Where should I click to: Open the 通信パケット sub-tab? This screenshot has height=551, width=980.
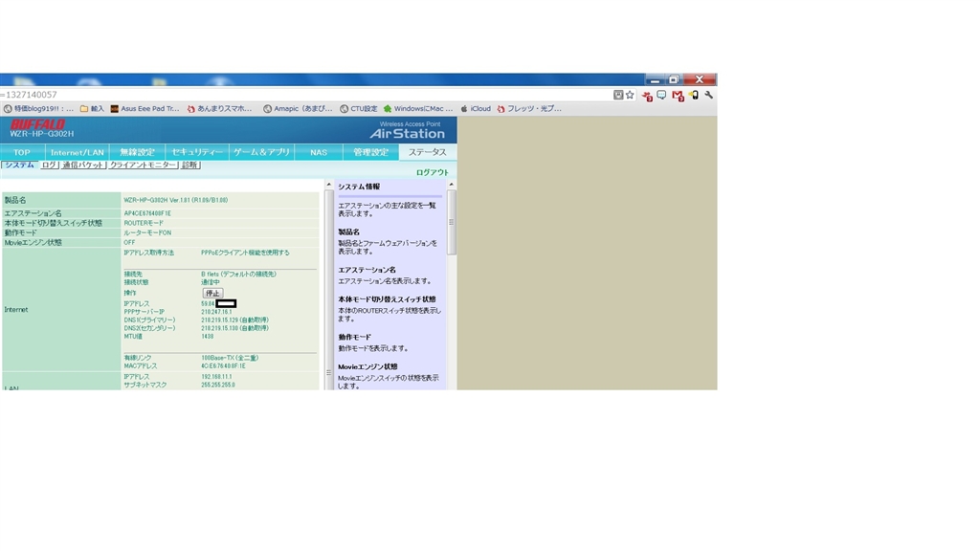83,165
